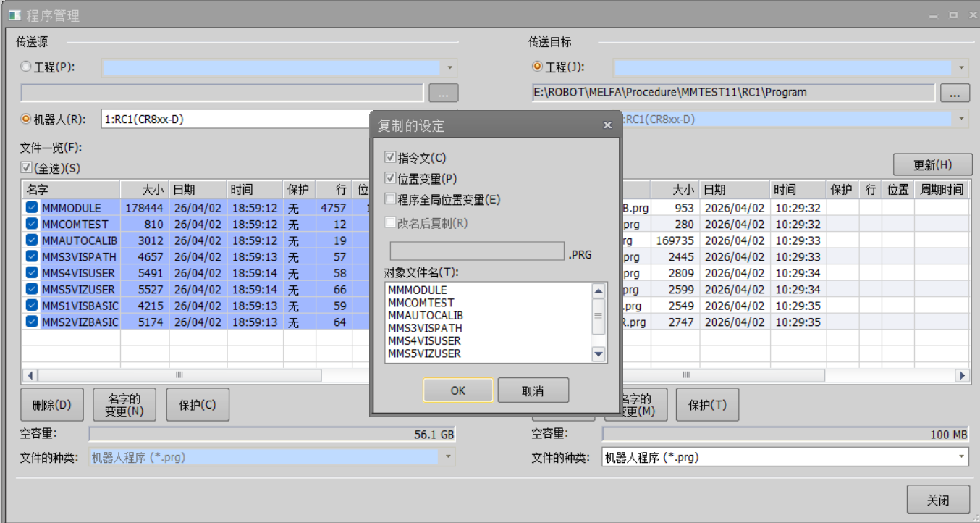Confirm copy settings with OK
Screen dimensions: 980x523
click(458, 390)
